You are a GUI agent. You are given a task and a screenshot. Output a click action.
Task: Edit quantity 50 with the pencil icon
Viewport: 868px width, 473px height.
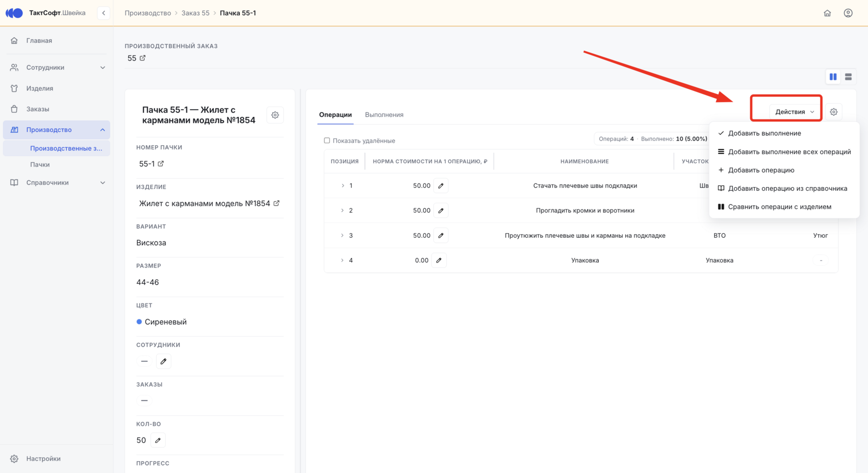pos(158,440)
